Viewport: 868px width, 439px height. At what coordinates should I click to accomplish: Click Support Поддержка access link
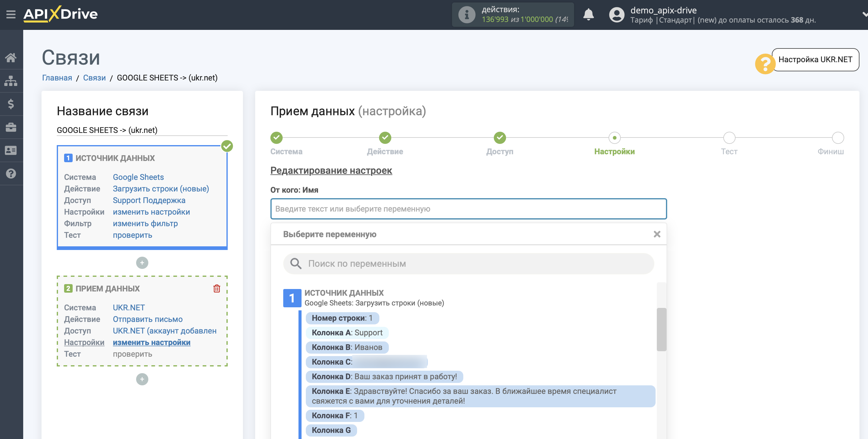pyautogui.click(x=149, y=200)
